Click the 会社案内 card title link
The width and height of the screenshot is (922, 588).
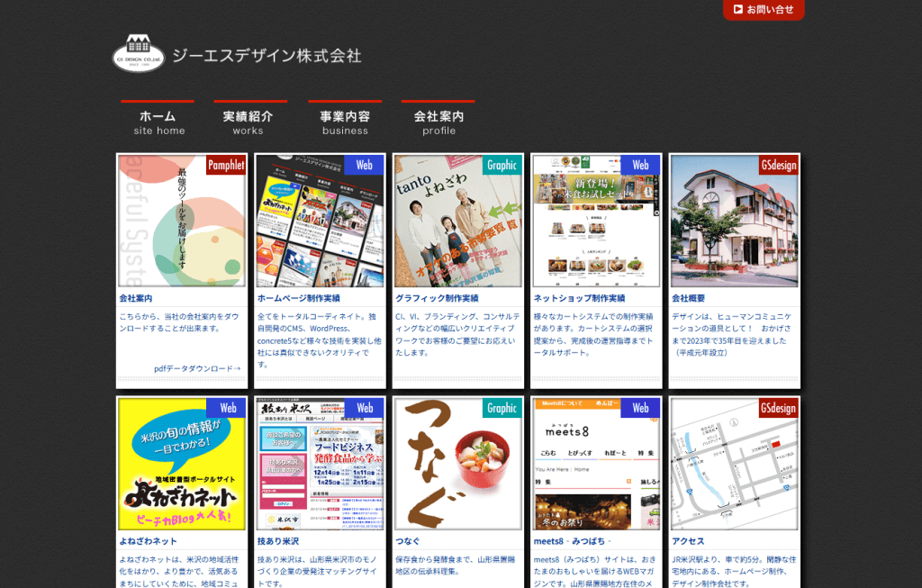point(136,298)
